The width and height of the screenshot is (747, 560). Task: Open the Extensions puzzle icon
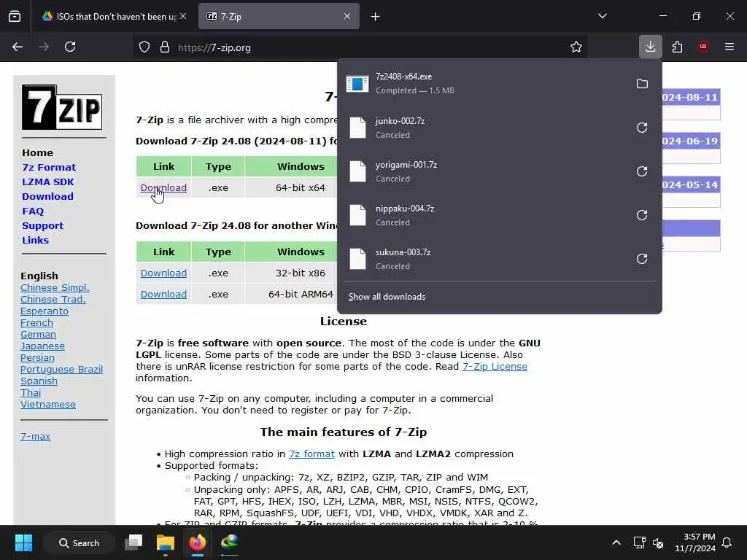[677, 47]
